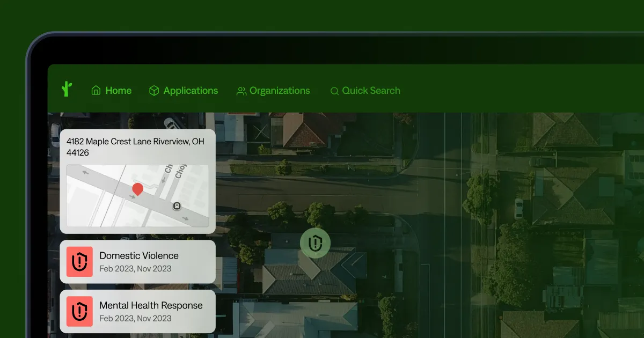
Task: Open the Mental Health Response incident card
Action: click(x=138, y=312)
